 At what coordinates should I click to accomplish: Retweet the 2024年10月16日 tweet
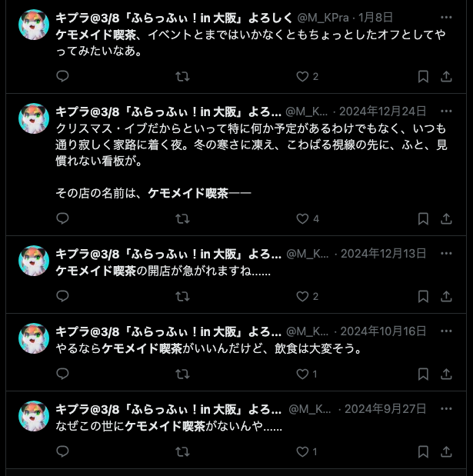[x=182, y=374]
